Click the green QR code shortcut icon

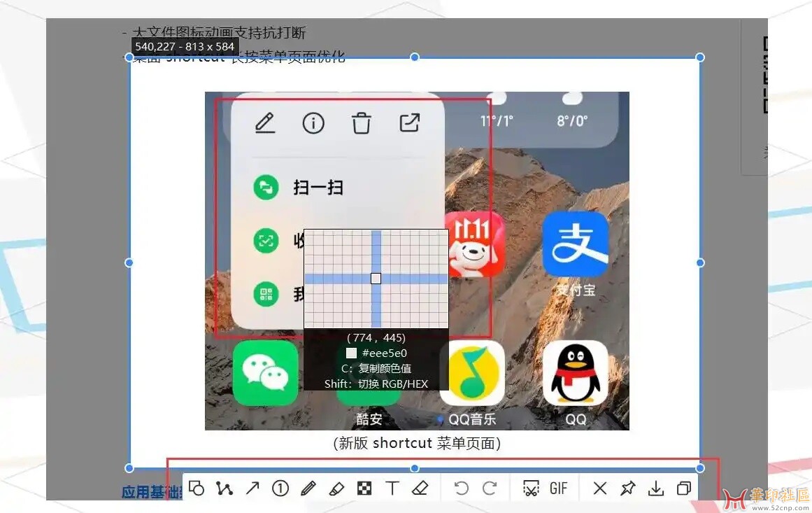pos(266,294)
